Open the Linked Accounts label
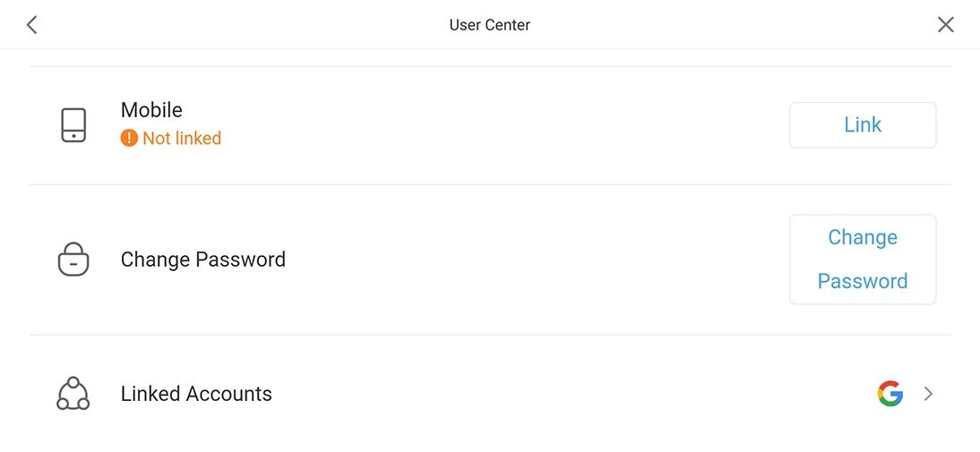 [196, 394]
